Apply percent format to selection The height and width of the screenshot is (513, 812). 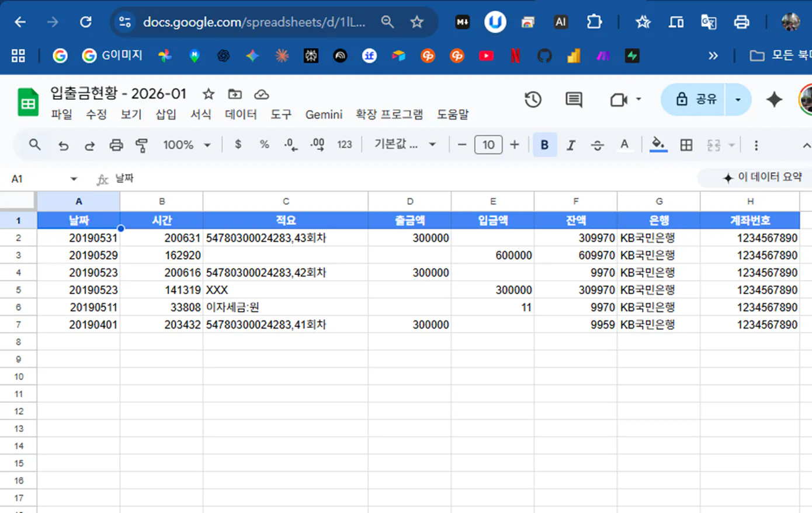click(x=264, y=145)
